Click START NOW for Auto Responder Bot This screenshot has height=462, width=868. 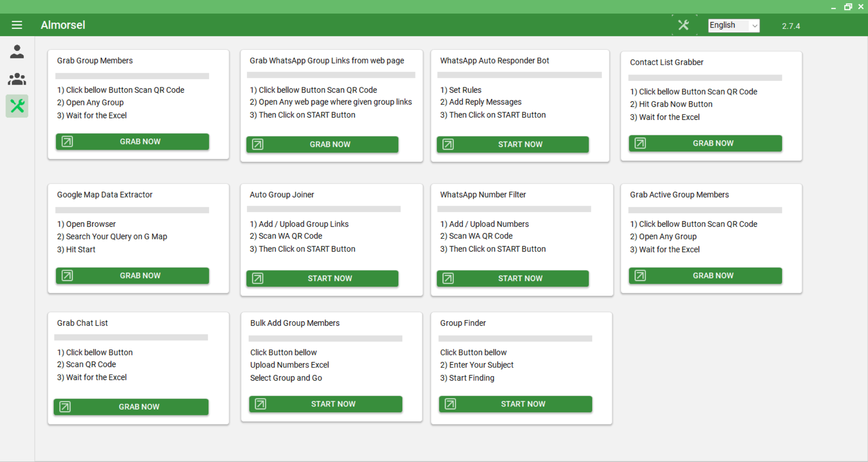(513, 144)
